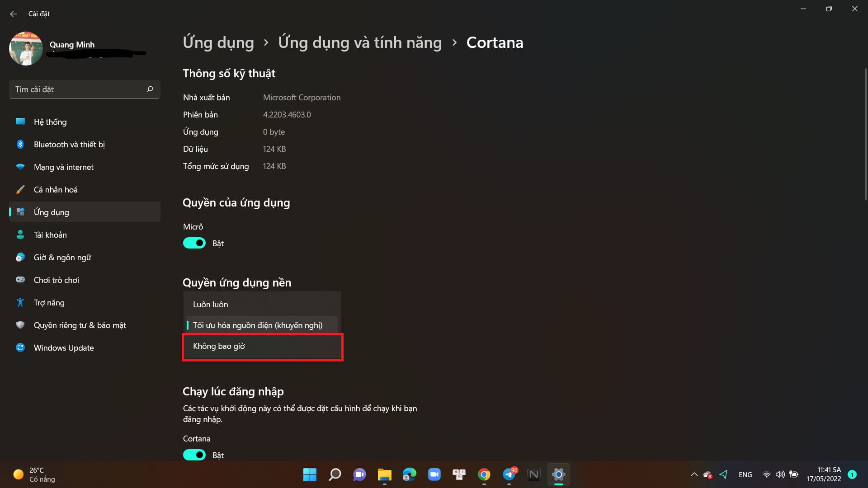Click the Giờ & ngôn ngữ globe icon
This screenshot has width=868, height=488.
click(x=20, y=257)
